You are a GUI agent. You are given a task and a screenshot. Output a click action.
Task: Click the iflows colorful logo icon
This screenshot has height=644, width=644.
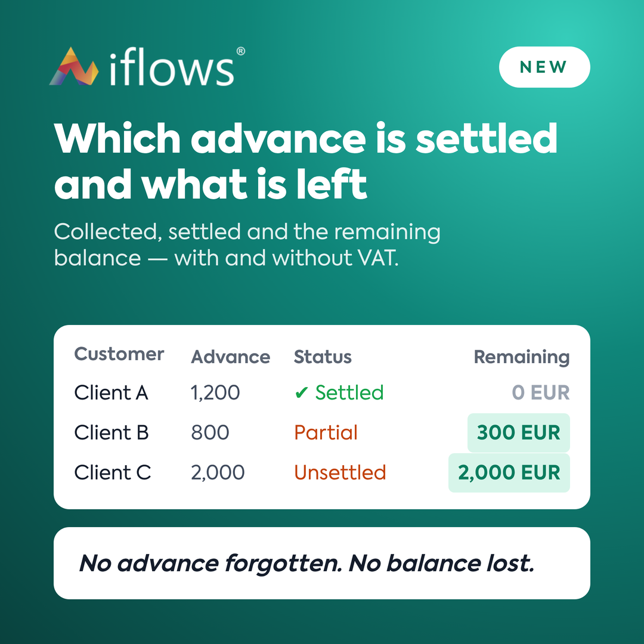coord(74,66)
